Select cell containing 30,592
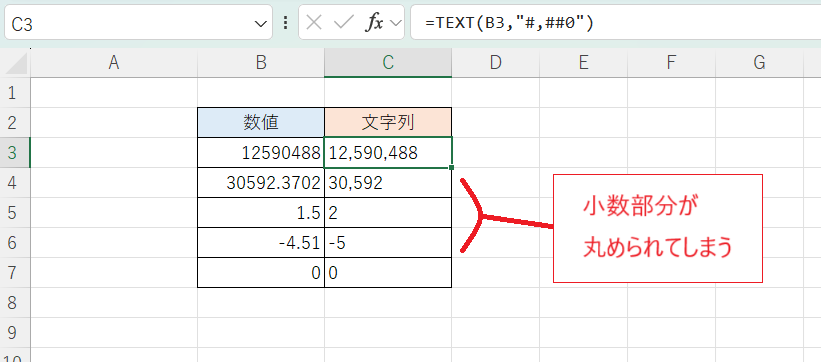 (388, 182)
